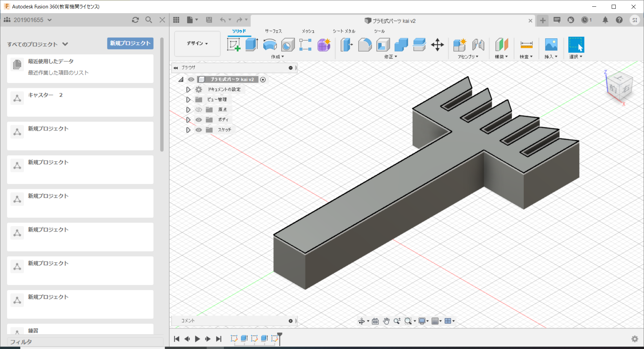Switch to the サーフェス tab
644x349 pixels.
click(273, 31)
